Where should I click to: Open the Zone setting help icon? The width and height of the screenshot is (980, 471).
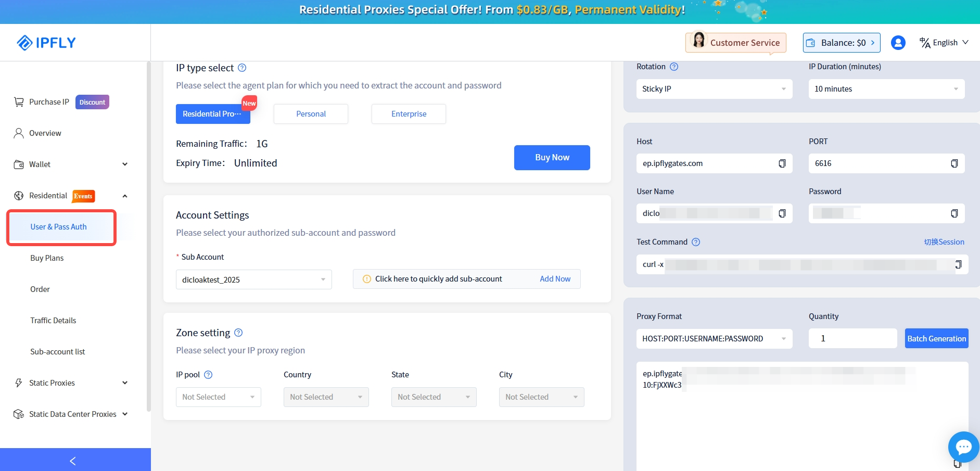pos(238,333)
